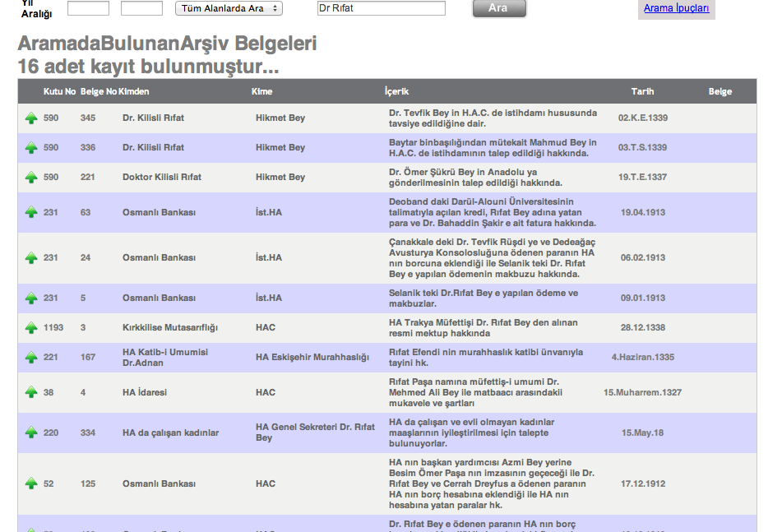Click the İçerik column header
Screen dimensions: 782x532
[396, 91]
